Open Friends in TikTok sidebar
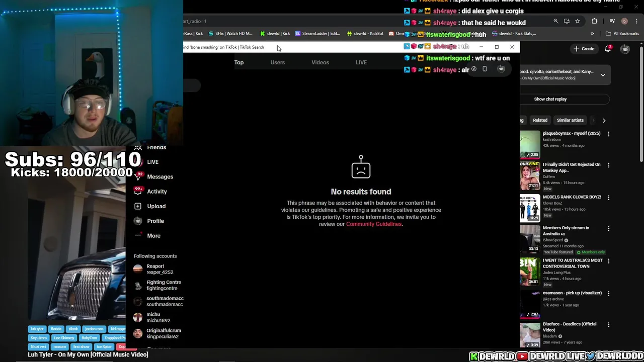Screen dimensions: 644x362 pyautogui.click(x=156, y=148)
